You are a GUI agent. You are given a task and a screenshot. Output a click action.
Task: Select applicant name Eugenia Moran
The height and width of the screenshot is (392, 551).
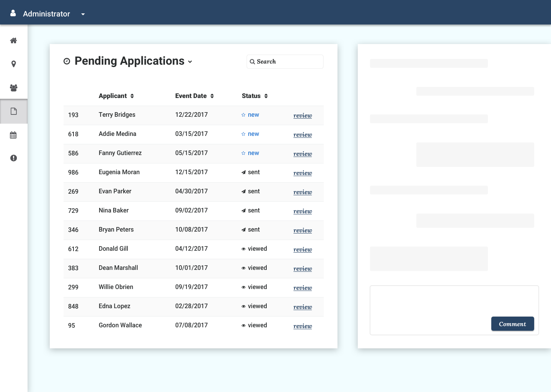119,172
